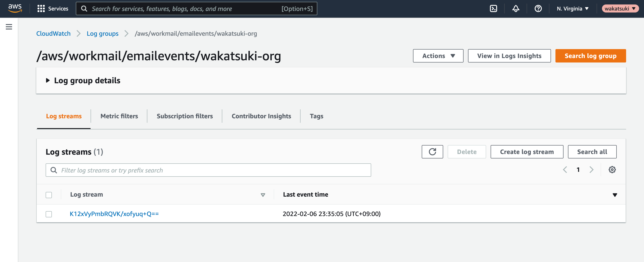This screenshot has width=644, height=262.
Task: Select all log streams checkbox
Action: (49, 195)
